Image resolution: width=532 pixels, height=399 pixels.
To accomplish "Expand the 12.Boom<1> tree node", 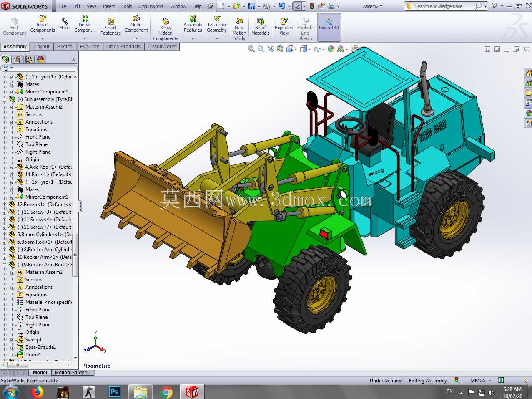I will coord(4,205).
